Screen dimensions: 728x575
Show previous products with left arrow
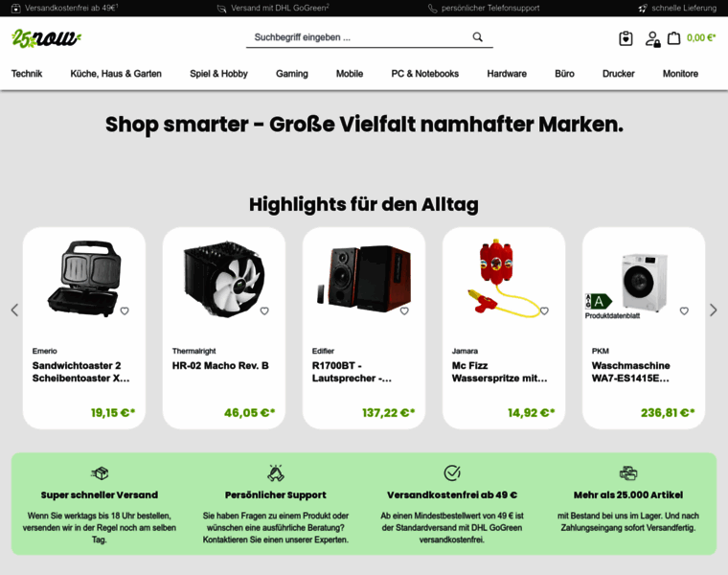[15, 310]
